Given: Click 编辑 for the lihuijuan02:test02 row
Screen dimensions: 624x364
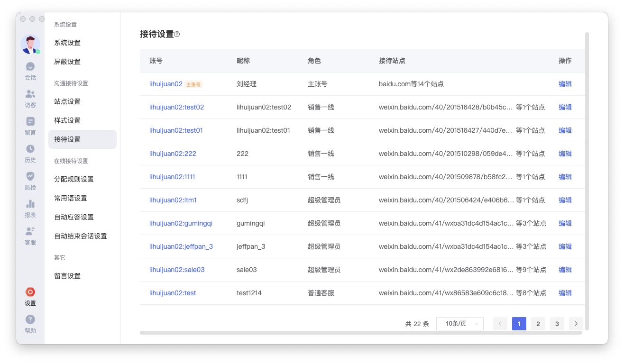Looking at the screenshot, I should point(565,107).
